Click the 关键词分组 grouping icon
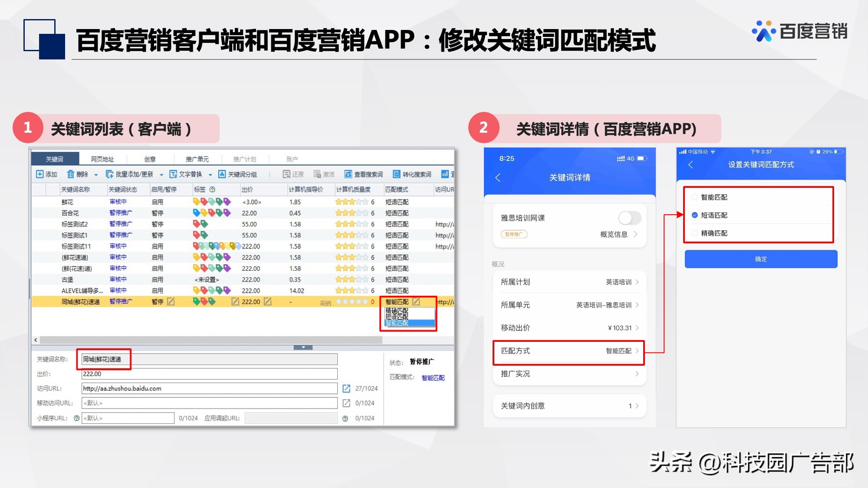The image size is (868, 488). tap(221, 174)
